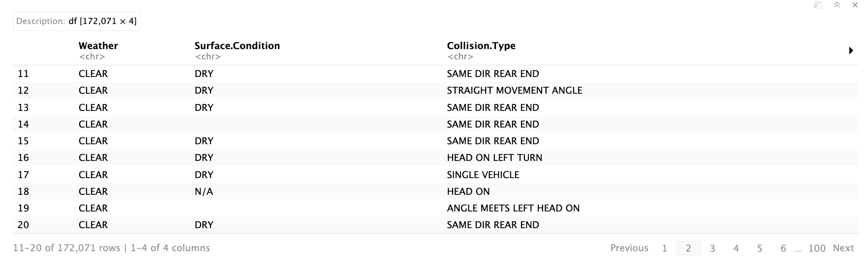The width and height of the screenshot is (868, 263).
Task: Navigate to page 6
Action: [x=783, y=248]
